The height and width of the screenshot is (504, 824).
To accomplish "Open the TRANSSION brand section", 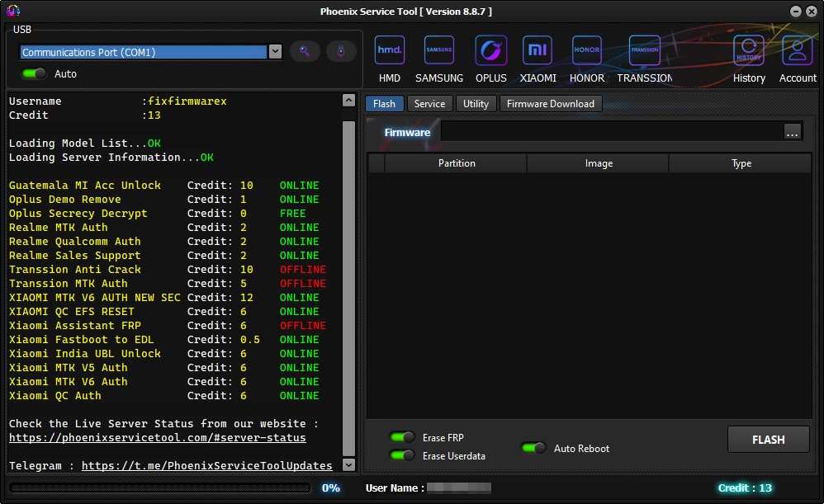I will (x=644, y=51).
